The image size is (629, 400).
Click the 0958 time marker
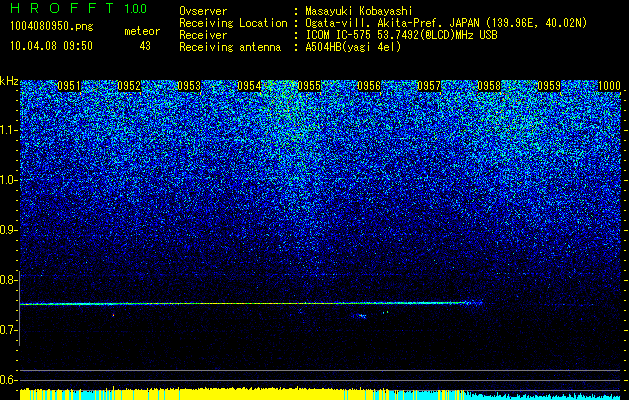click(x=489, y=86)
